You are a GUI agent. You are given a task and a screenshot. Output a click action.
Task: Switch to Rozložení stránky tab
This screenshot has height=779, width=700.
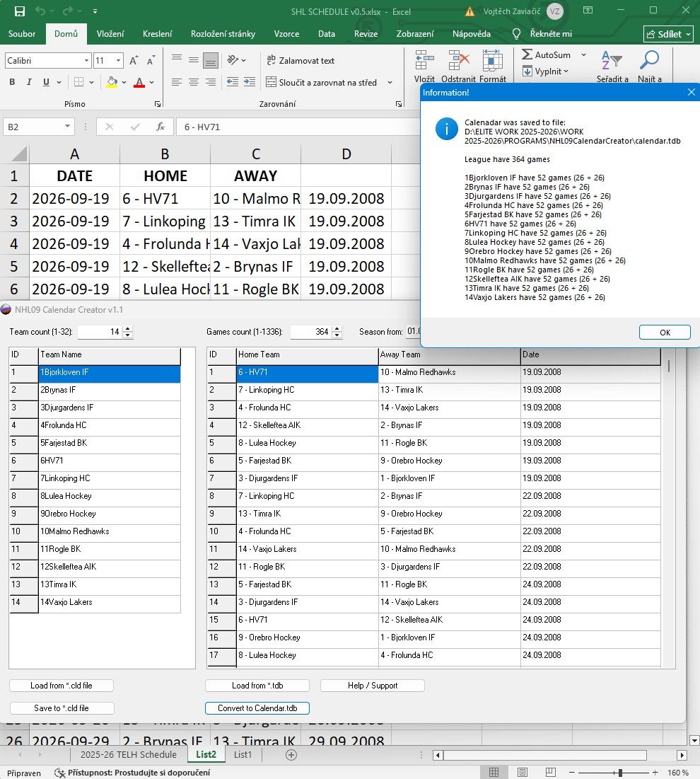point(223,34)
